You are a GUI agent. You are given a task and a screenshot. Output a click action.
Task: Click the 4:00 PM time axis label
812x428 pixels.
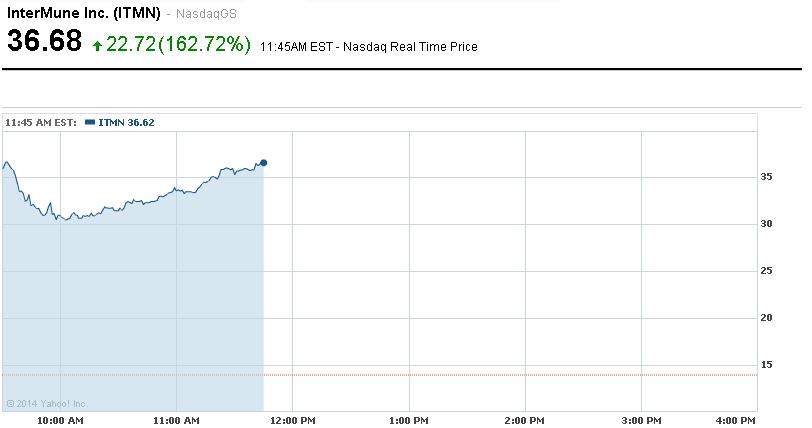pos(736,419)
